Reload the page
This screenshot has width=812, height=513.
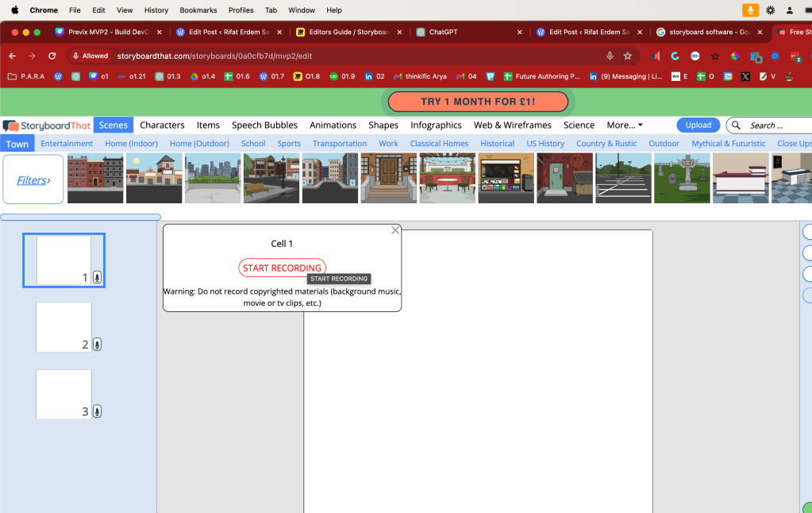tap(52, 56)
